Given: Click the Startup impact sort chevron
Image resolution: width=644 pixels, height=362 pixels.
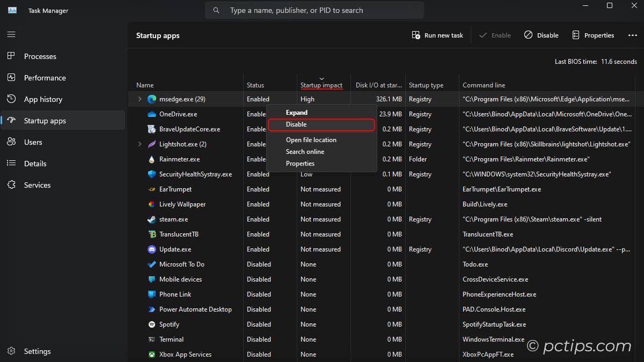Looking at the screenshot, I should point(321,77).
